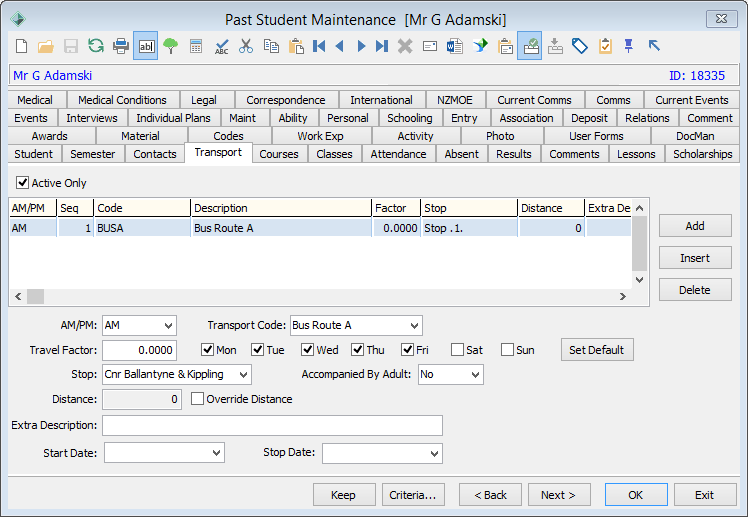Viewport: 748px width, 517px height.
Task: Click the grid's vertical scroll down arrow
Action: (x=640, y=280)
